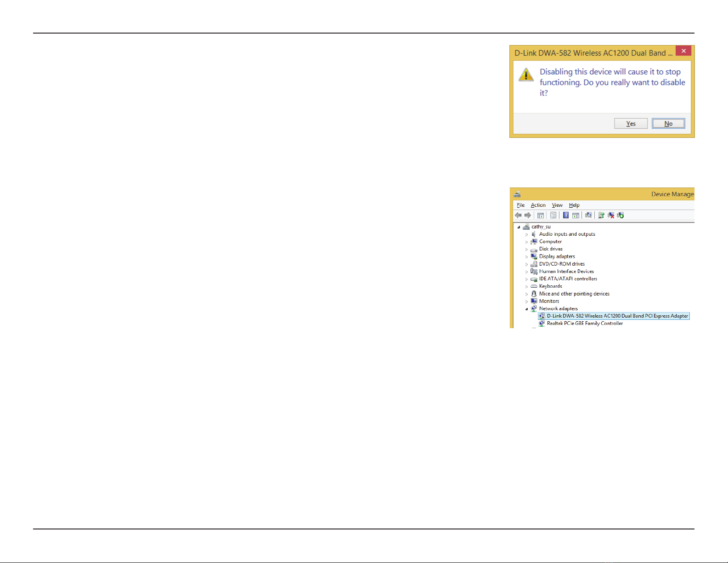The width and height of the screenshot is (728, 563).
Task: Open the View menu
Action: point(557,205)
